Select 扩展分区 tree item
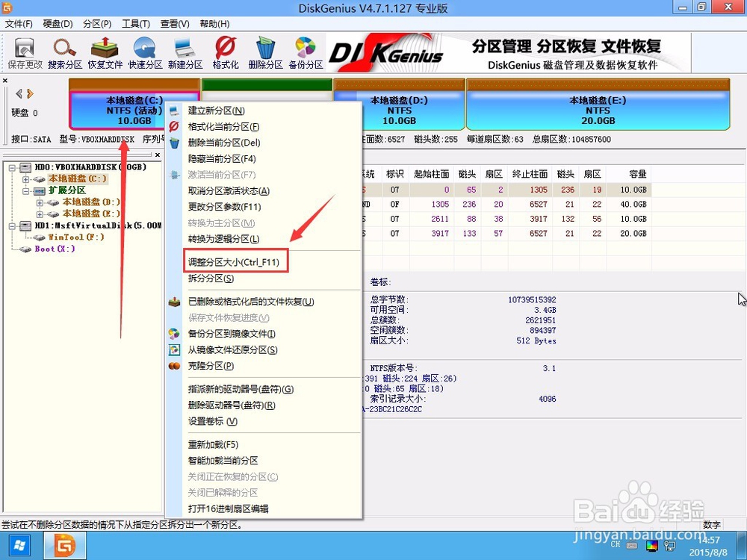 coord(66,190)
